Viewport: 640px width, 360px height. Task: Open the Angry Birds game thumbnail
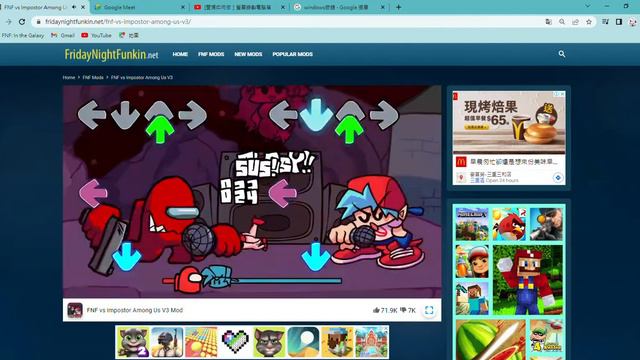509,224
